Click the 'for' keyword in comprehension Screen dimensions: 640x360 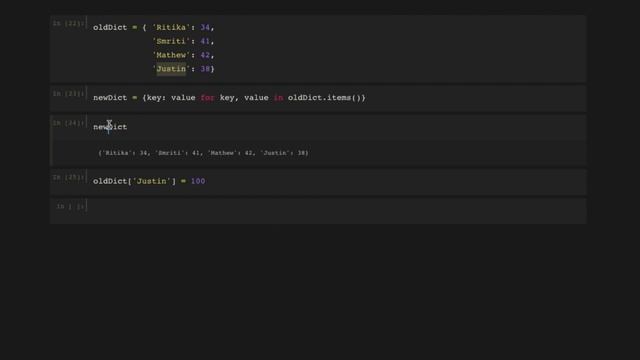(207, 98)
